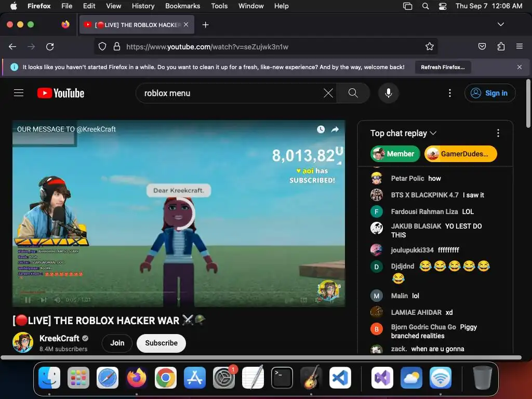Click the Sign in button
This screenshot has width=532, height=399.
coord(490,93)
